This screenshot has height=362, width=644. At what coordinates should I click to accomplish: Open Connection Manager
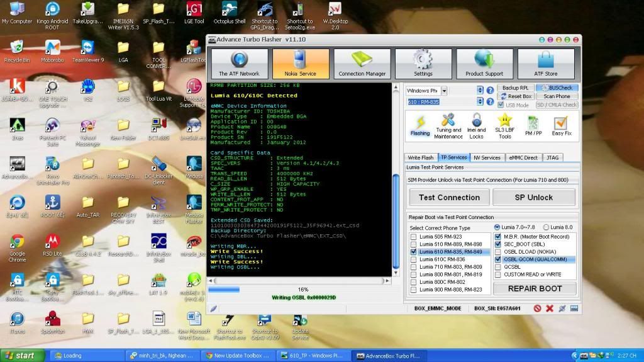(362, 64)
